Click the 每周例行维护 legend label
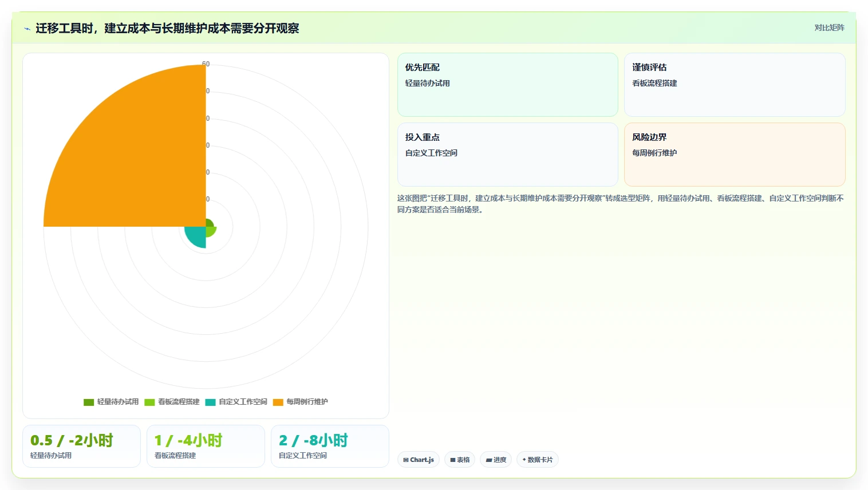Image resolution: width=868 pixels, height=490 pixels. coord(307,402)
